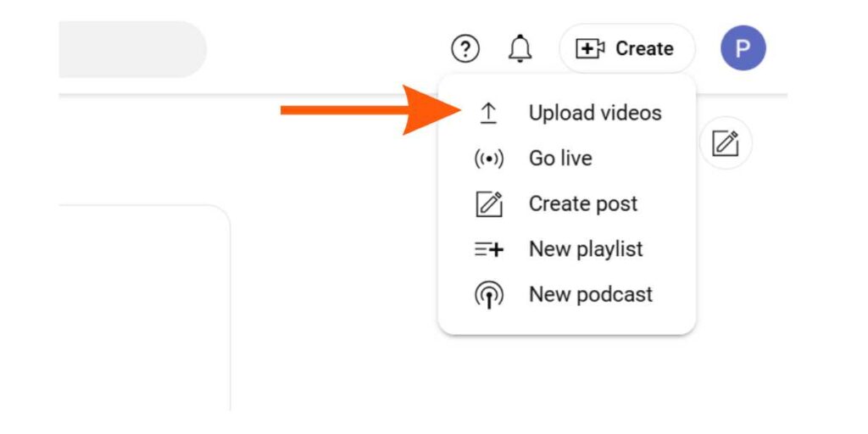The image size is (868, 434).
Task: Select New podcast menu entry
Action: pos(567,294)
